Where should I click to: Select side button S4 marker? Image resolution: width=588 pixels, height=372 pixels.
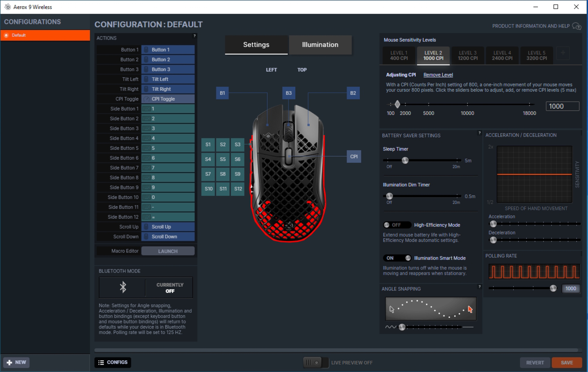pyautogui.click(x=208, y=159)
